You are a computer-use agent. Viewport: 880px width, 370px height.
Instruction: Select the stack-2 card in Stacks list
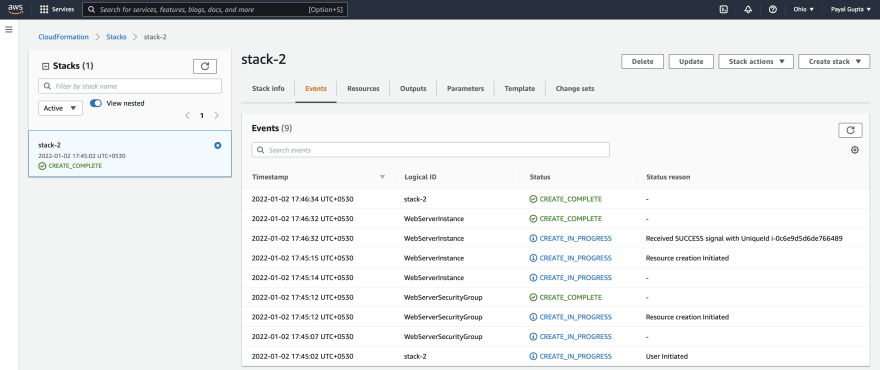[130, 154]
